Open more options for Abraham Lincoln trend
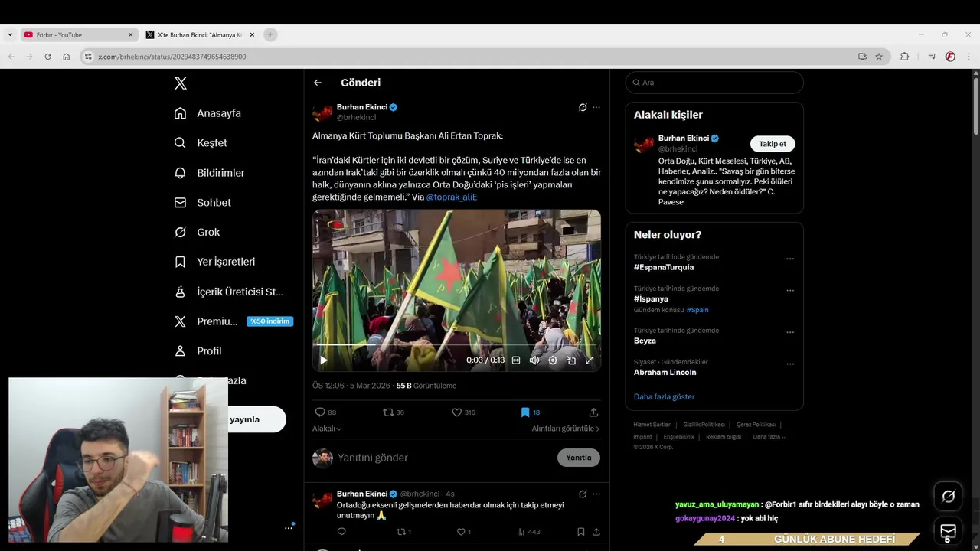The image size is (980, 551). [x=790, y=364]
